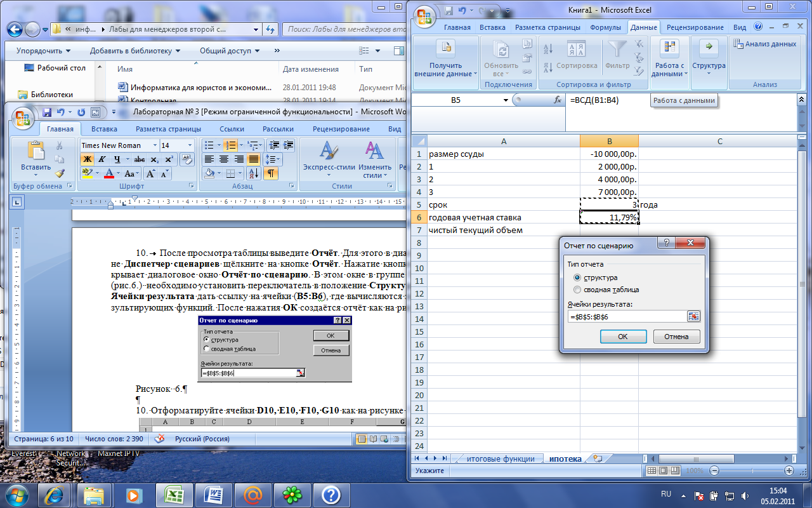Click the Word font color A button

click(108, 173)
